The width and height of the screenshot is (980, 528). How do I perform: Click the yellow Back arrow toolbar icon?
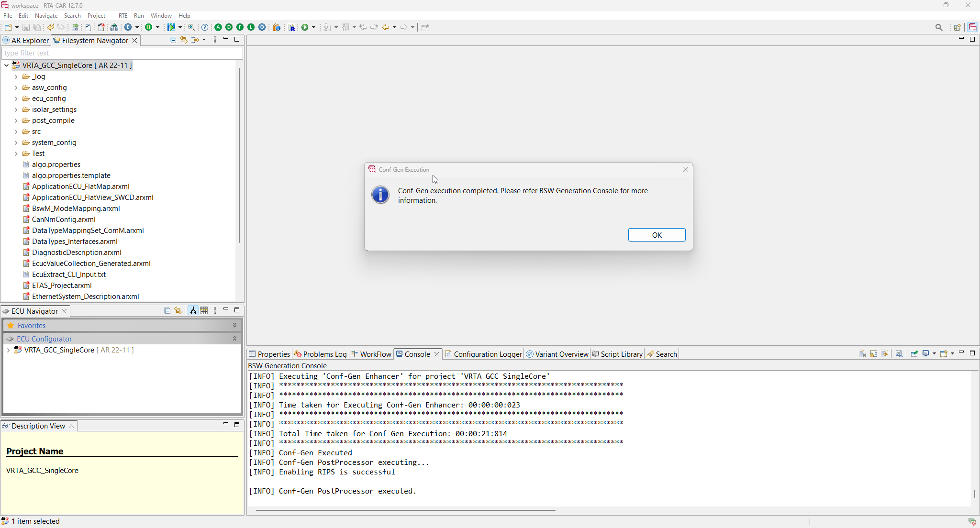click(386, 27)
